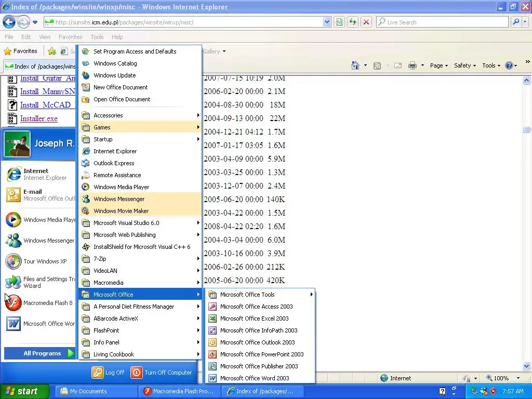Image resolution: width=532 pixels, height=399 pixels.
Task: Click the Windows Movie Maker icon
Action: click(86, 211)
